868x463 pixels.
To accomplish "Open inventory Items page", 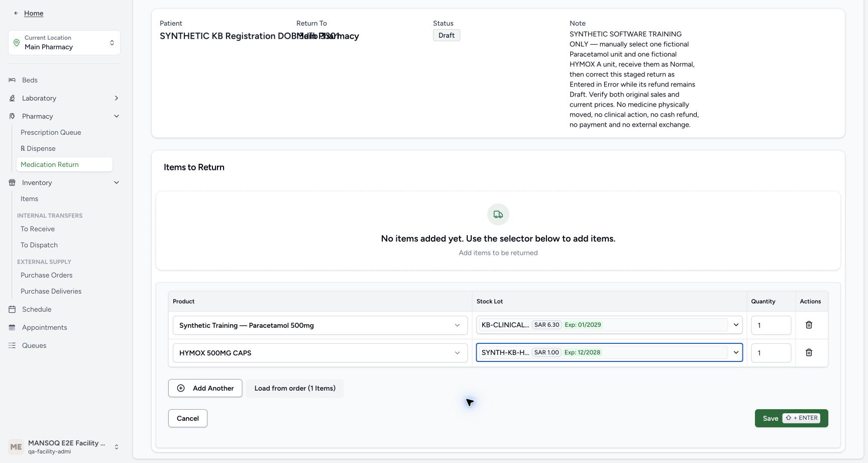I will [29, 199].
